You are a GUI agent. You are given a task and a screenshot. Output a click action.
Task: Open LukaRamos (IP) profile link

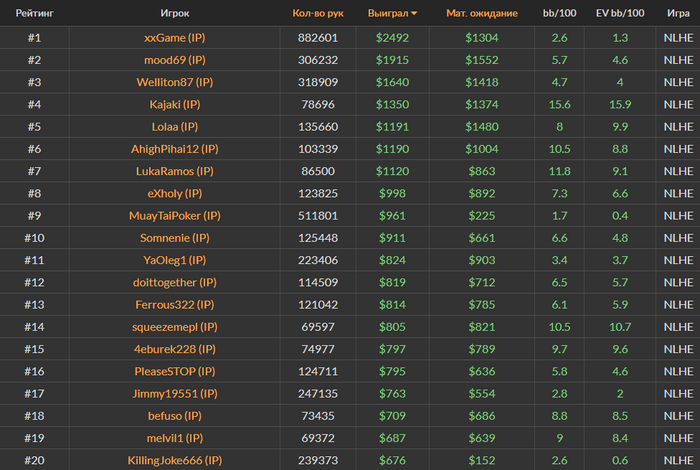pos(174,171)
